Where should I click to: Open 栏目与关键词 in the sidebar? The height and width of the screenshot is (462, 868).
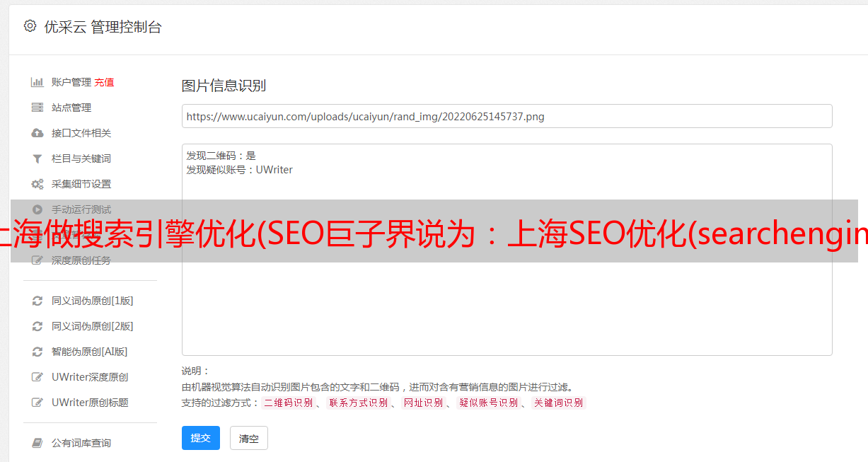(81, 158)
